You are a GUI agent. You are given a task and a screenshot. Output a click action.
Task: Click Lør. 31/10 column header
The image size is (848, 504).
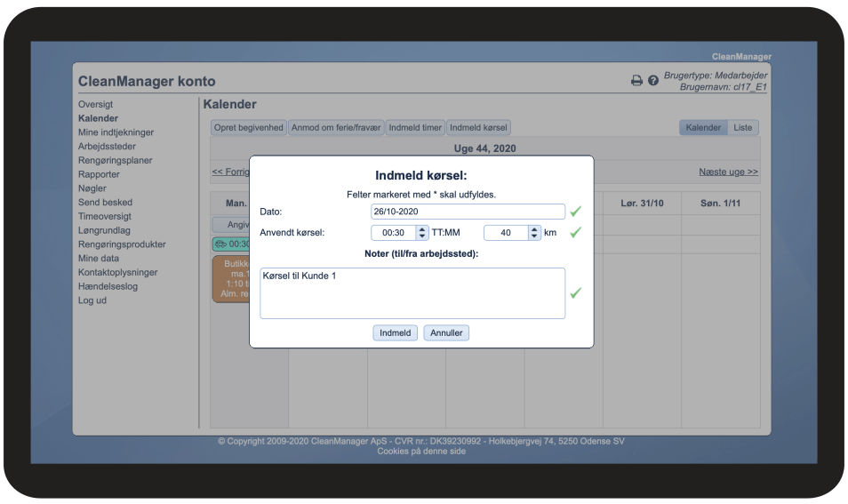coord(642,204)
